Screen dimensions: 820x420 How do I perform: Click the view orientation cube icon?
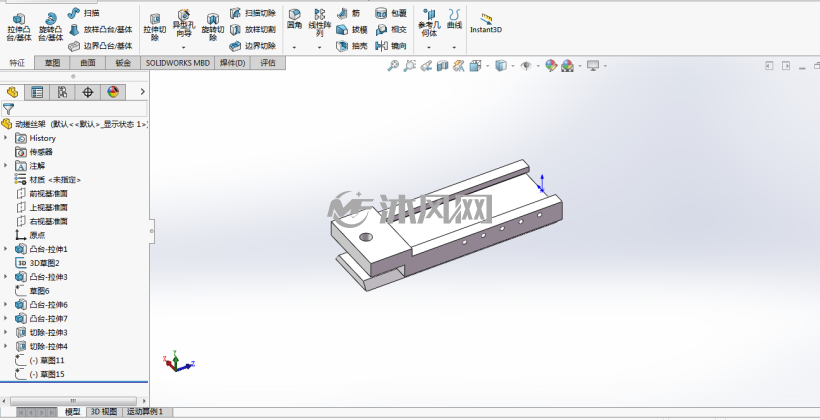(475, 66)
